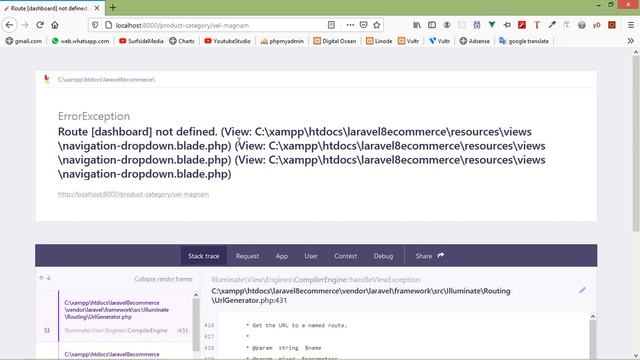Open Linode bookmark

[x=379, y=41]
